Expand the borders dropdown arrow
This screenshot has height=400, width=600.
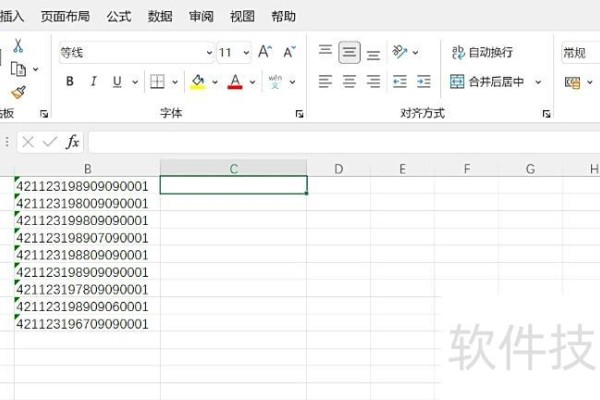pos(175,82)
